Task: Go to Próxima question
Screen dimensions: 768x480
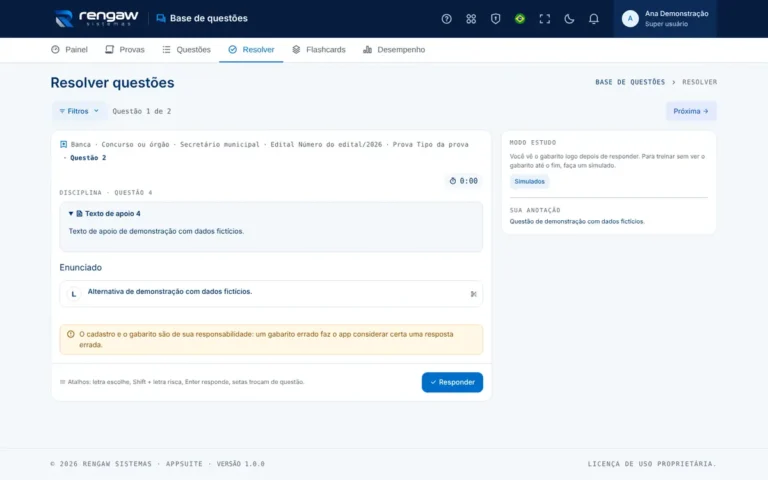Action: (691, 111)
